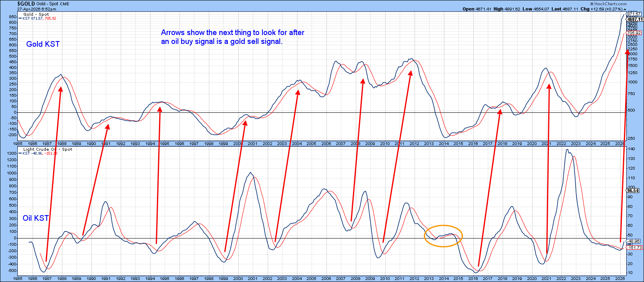Click the 'Light Crude Oil - Spot' legend entry
Image resolution: width=644 pixels, height=282 pixels.
click(47, 149)
